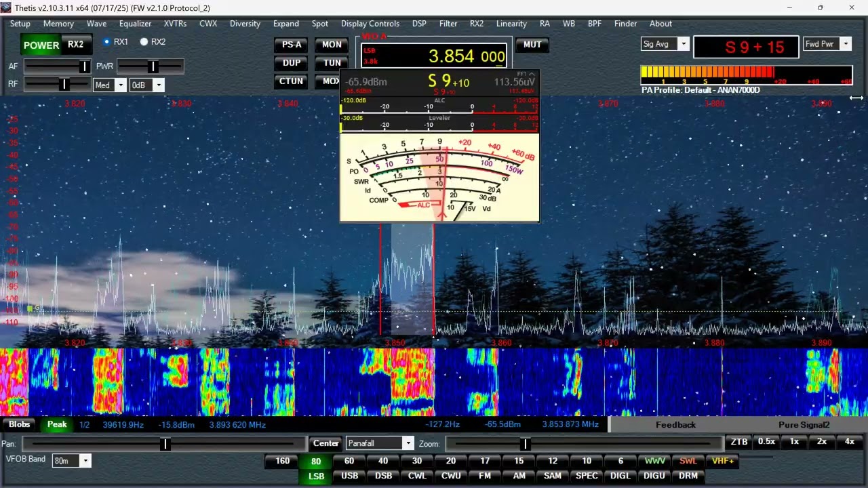Image resolution: width=868 pixels, height=488 pixels.
Task: Toggle the Peak display button
Action: tap(57, 424)
